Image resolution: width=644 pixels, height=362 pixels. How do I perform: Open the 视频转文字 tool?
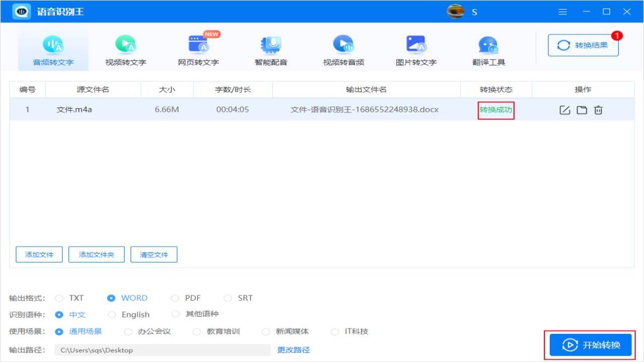point(126,48)
